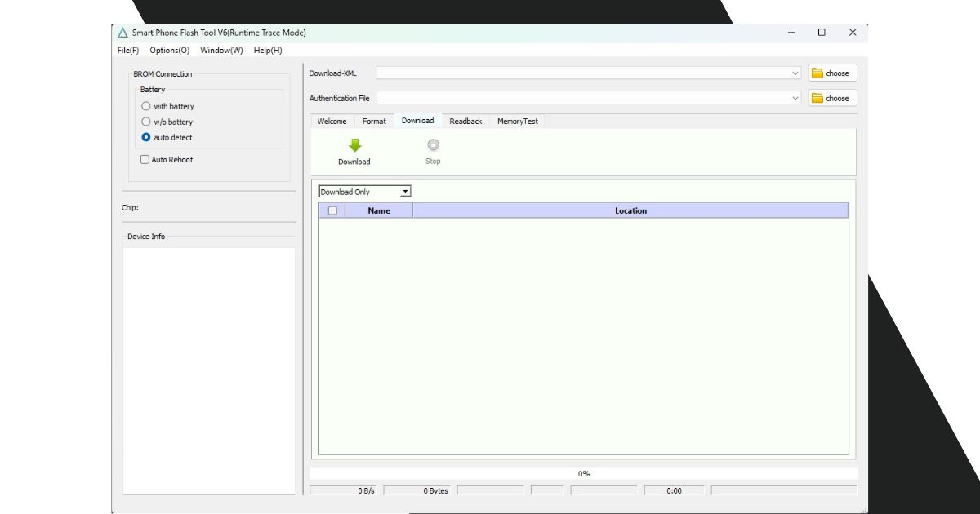Click the Name column header
Viewport: 980px width, 514px height.
(379, 210)
